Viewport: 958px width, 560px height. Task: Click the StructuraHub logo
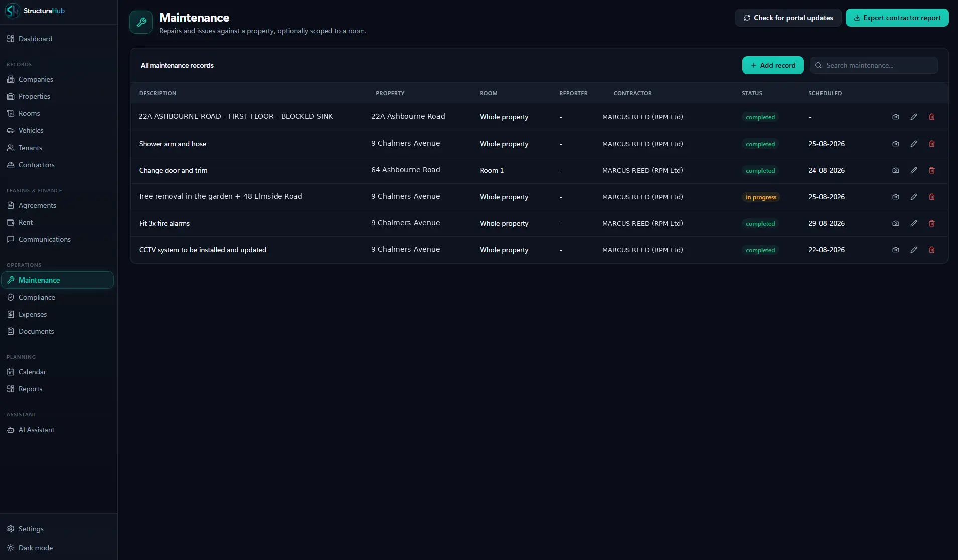[x=13, y=11]
